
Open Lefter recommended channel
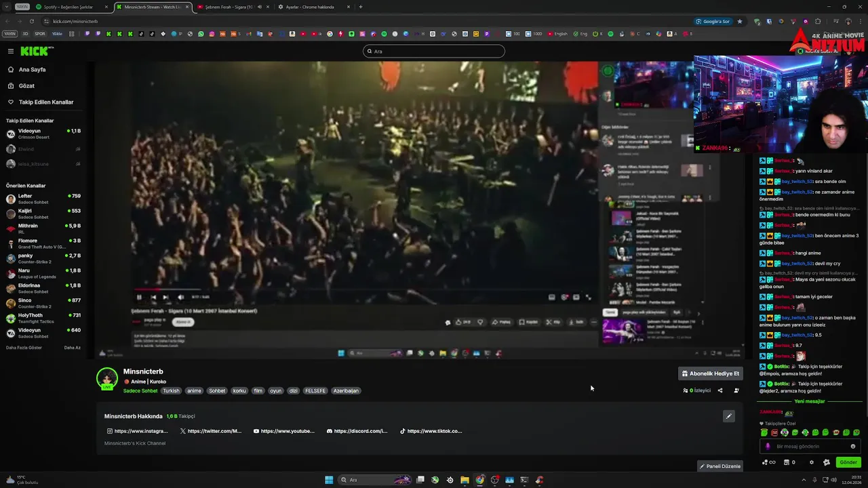point(43,199)
